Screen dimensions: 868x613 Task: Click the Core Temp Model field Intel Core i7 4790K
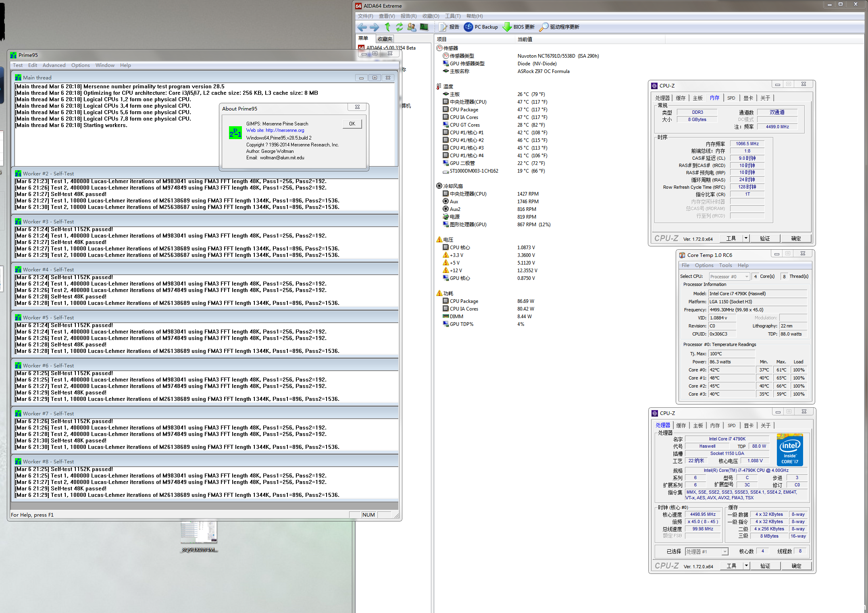point(758,294)
